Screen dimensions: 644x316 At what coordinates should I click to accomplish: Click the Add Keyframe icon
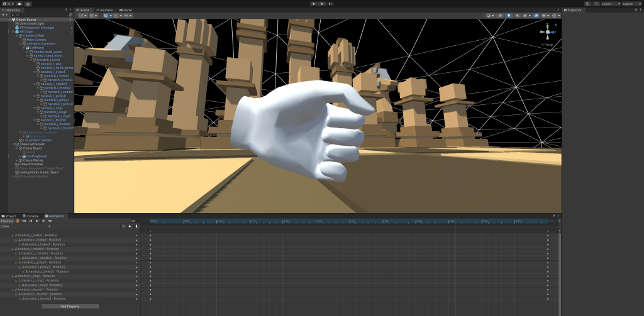[130, 226]
